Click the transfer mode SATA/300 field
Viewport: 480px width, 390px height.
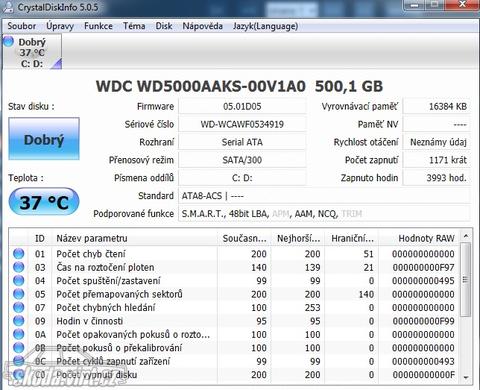[242, 160]
